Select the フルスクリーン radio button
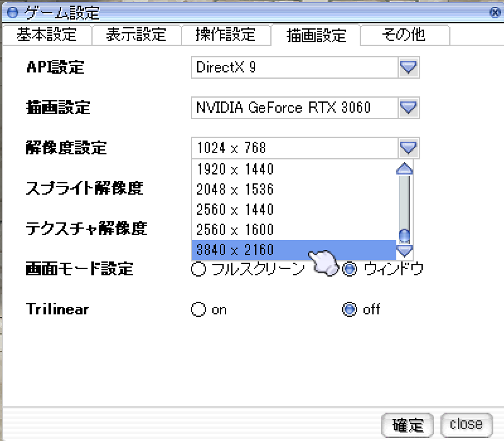The width and height of the screenshot is (504, 441). [x=198, y=270]
